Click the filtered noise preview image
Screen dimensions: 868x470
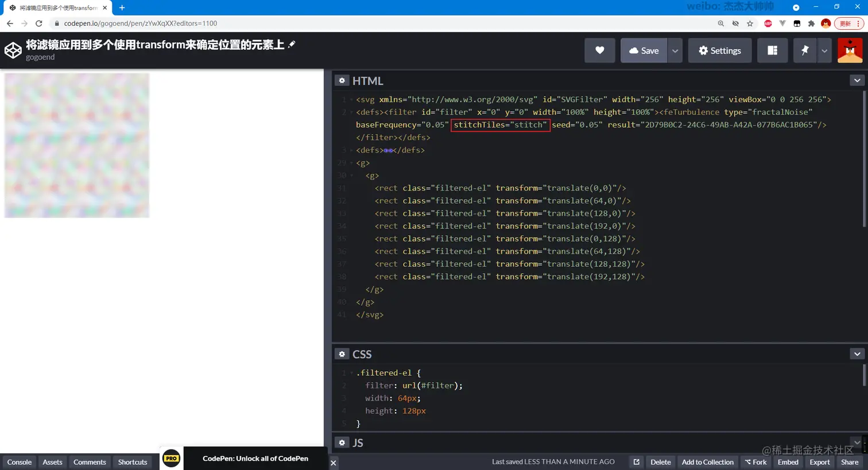77,145
